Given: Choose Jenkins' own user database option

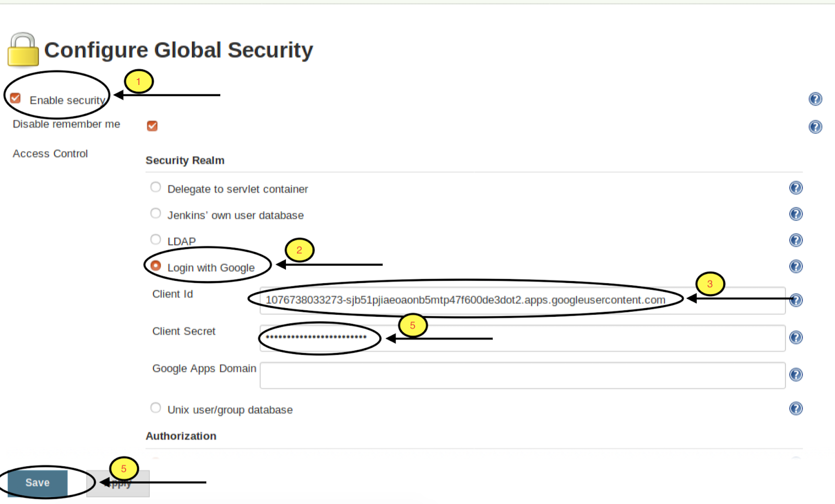Looking at the screenshot, I should point(156,213).
